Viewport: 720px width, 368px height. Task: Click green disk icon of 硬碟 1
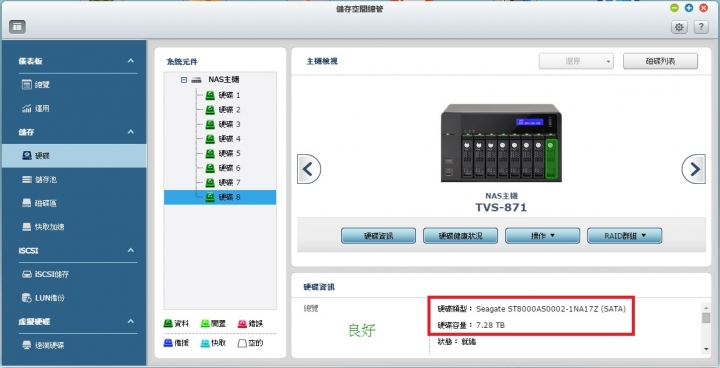210,96
